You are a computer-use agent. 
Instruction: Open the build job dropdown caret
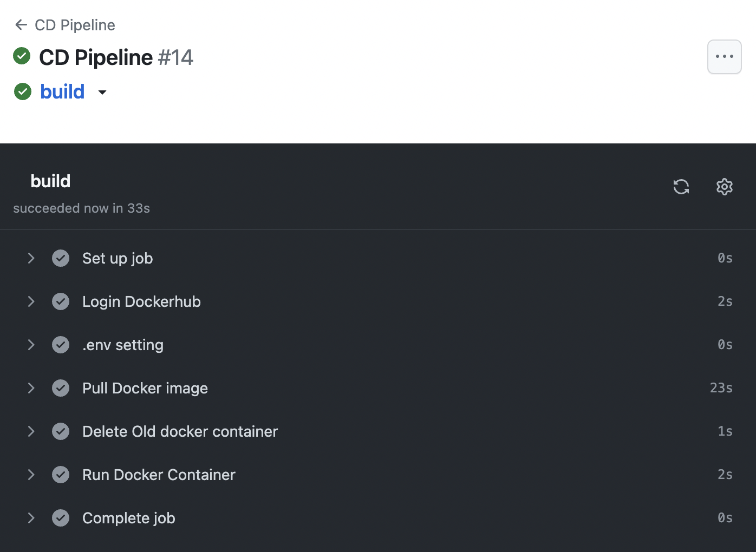click(x=102, y=93)
